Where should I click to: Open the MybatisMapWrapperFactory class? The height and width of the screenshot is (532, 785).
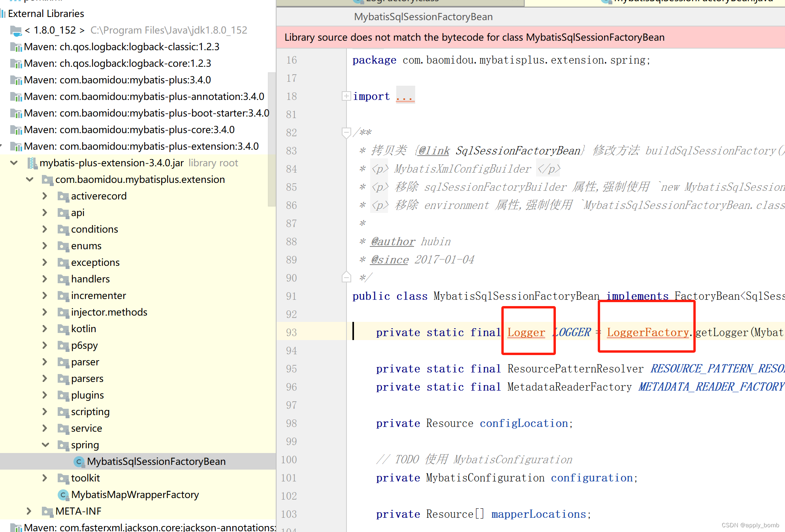tap(135, 494)
